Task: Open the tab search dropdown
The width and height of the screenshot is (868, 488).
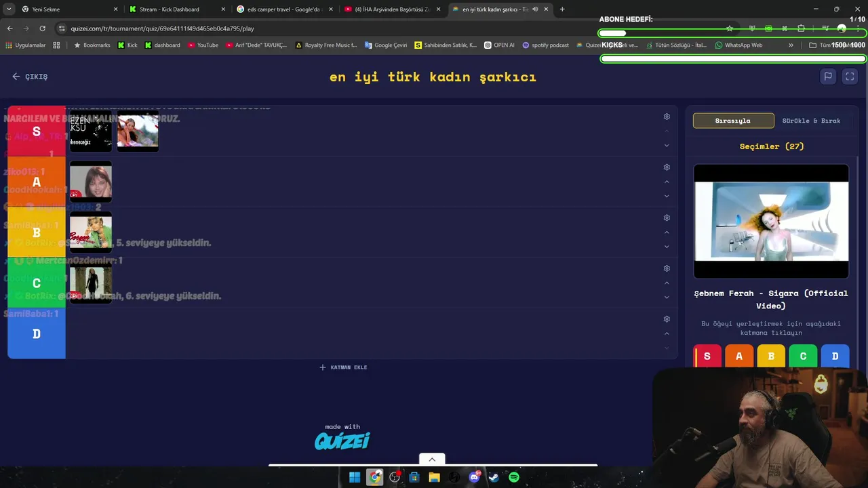Action: coord(8,9)
